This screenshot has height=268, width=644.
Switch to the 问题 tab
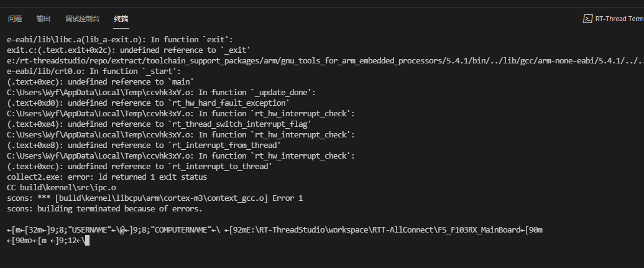(15, 19)
